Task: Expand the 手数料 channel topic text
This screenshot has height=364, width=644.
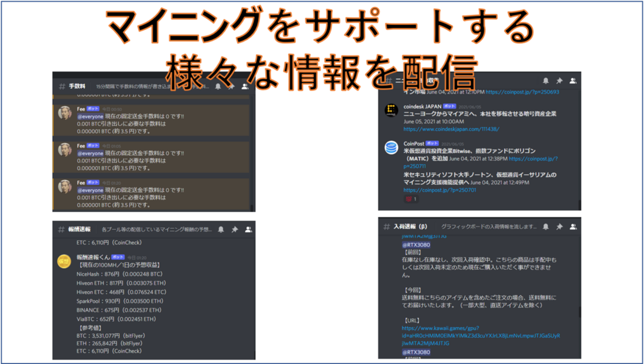Action: [139, 85]
